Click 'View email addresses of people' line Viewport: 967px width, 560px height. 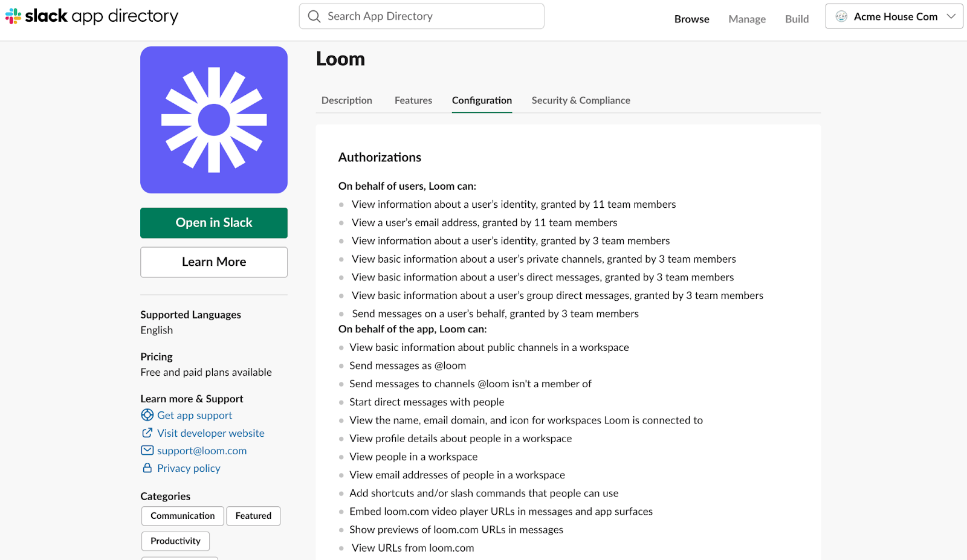pos(457,475)
